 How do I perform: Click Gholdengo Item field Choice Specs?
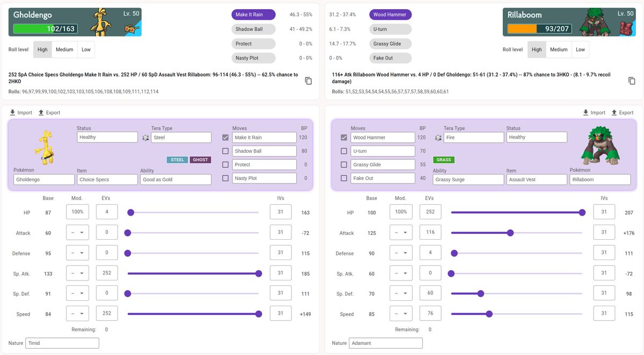click(107, 180)
